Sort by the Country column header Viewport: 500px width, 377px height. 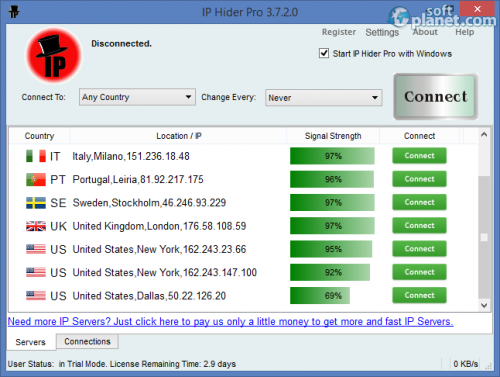pyautogui.click(x=39, y=136)
